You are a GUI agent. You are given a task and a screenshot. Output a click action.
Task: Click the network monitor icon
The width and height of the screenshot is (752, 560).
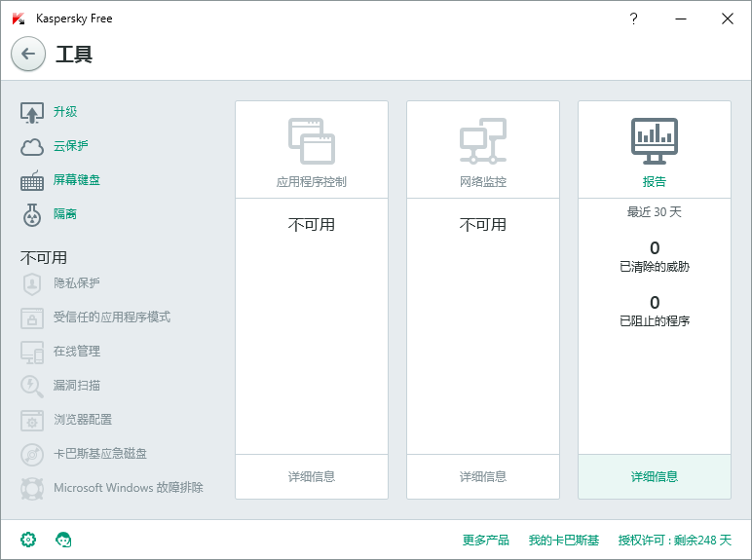tap(483, 141)
